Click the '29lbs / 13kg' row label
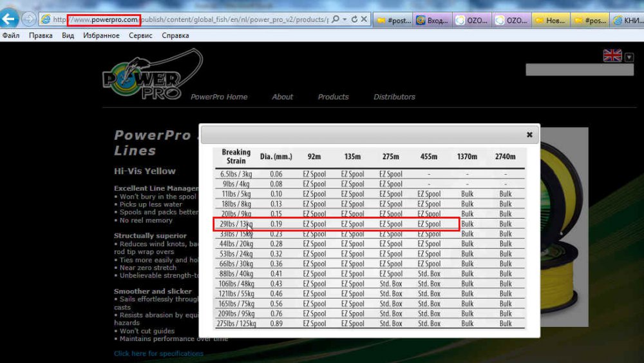Screen dimensions: 644x363 click(236, 224)
